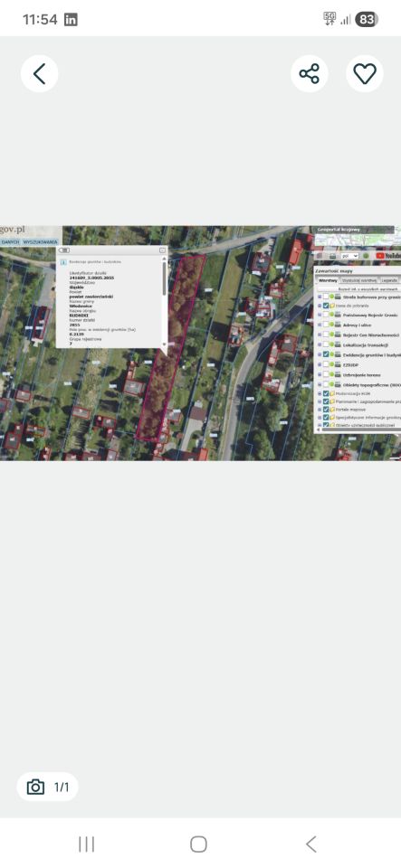Tap the camera photo counter 1/1
This screenshot has width=401, height=868.
[x=48, y=787]
